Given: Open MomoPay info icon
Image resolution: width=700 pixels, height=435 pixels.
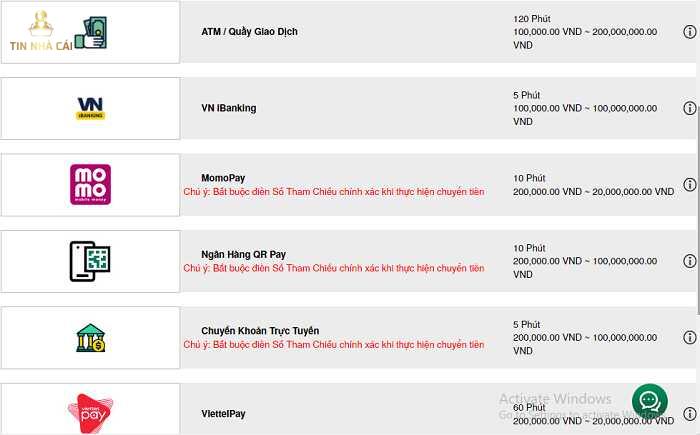Looking at the screenshot, I should tap(689, 185).
